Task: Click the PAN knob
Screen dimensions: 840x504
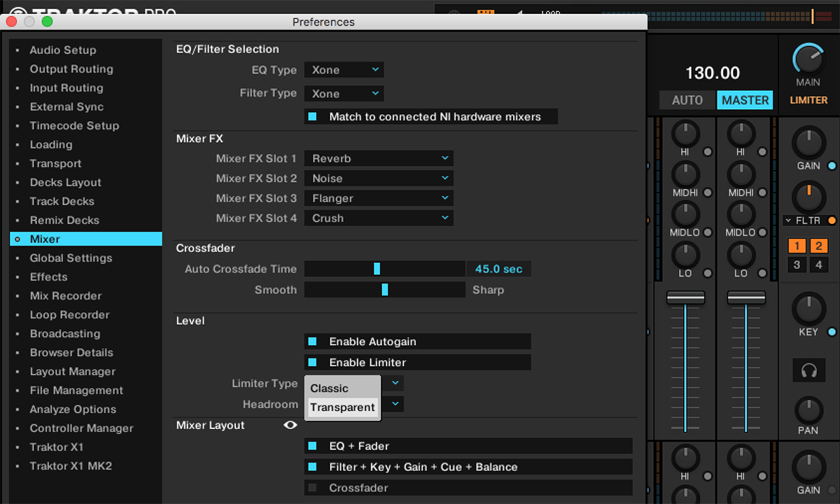Action: point(808,410)
